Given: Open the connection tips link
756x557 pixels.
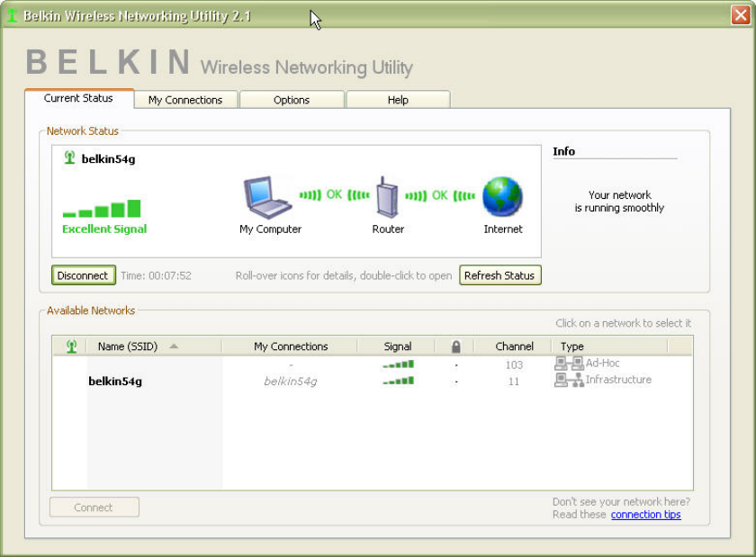Looking at the screenshot, I should click(645, 515).
